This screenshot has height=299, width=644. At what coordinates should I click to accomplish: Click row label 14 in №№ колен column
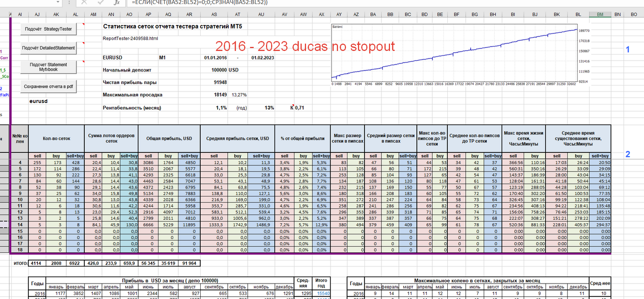pyautogui.click(x=19, y=225)
